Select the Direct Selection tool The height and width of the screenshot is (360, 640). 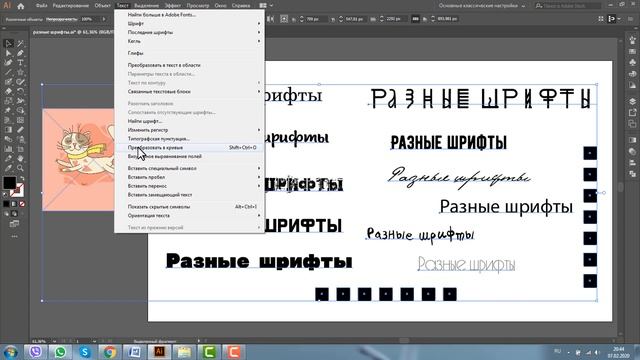click(x=9, y=53)
